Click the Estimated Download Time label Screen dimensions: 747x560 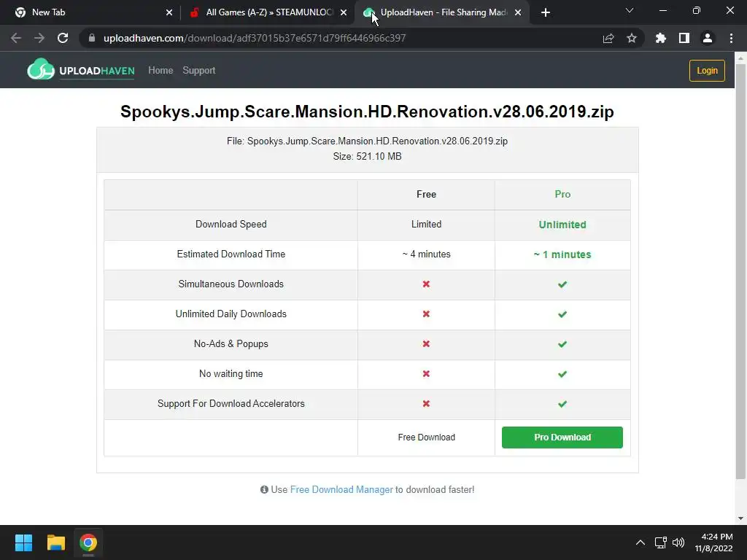pos(231,254)
